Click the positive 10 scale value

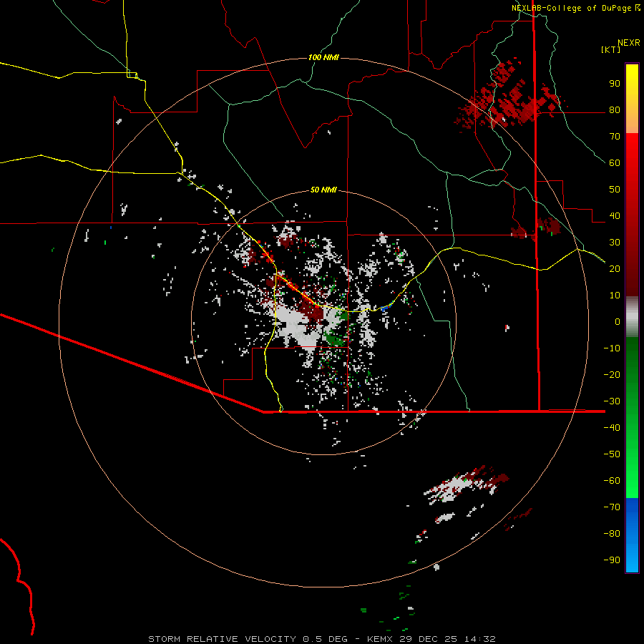(615, 296)
